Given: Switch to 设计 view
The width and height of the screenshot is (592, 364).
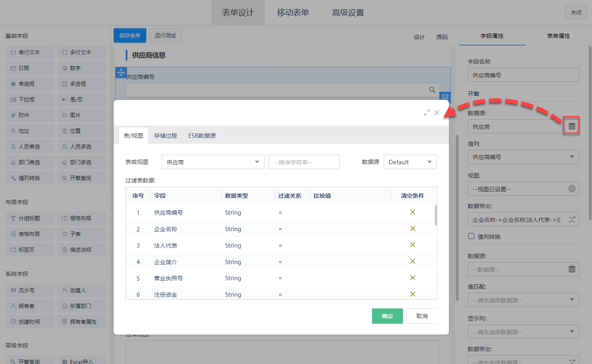Looking at the screenshot, I should [419, 37].
